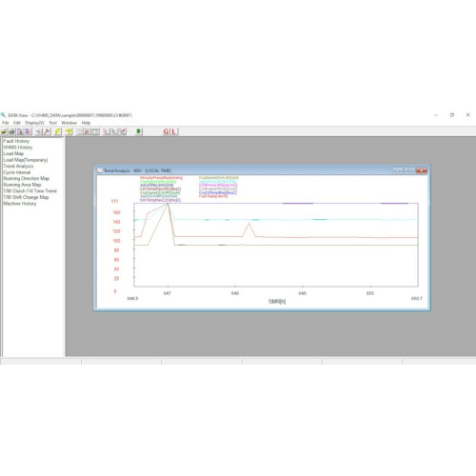Image resolution: width=476 pixels, height=476 pixels.
Task: Select Cycle Interval in the sidebar
Action: click(x=17, y=172)
